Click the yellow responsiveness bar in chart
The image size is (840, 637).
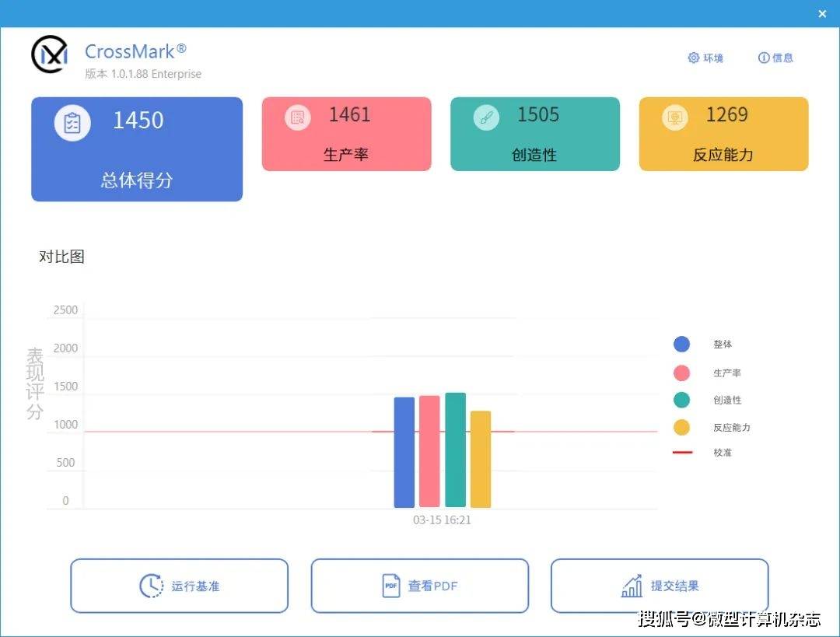coord(481,459)
